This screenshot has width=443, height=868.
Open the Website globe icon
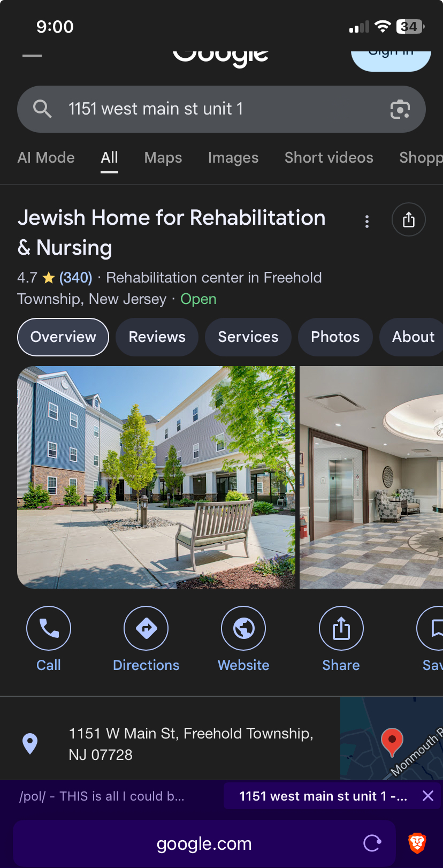coord(243,628)
